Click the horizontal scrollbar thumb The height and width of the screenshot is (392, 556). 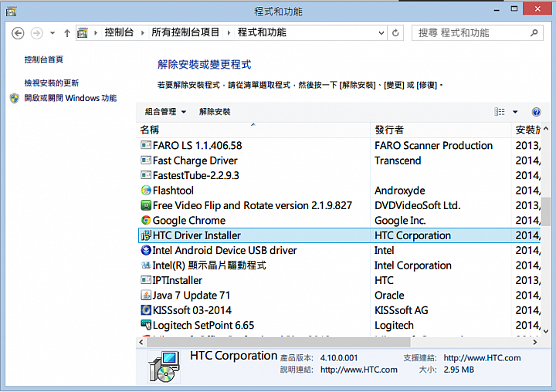(x=278, y=342)
